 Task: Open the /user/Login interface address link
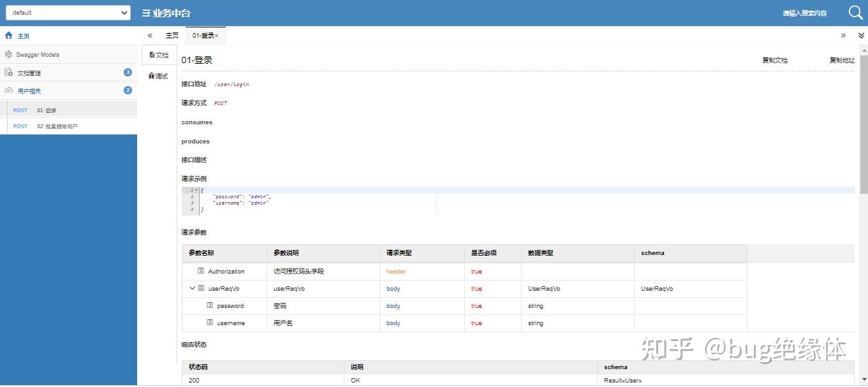[232, 84]
